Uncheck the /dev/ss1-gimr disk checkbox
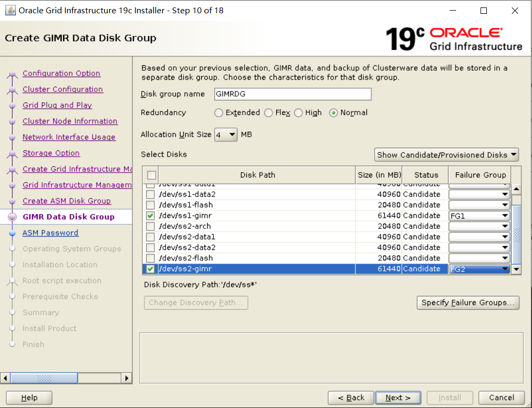 [150, 216]
